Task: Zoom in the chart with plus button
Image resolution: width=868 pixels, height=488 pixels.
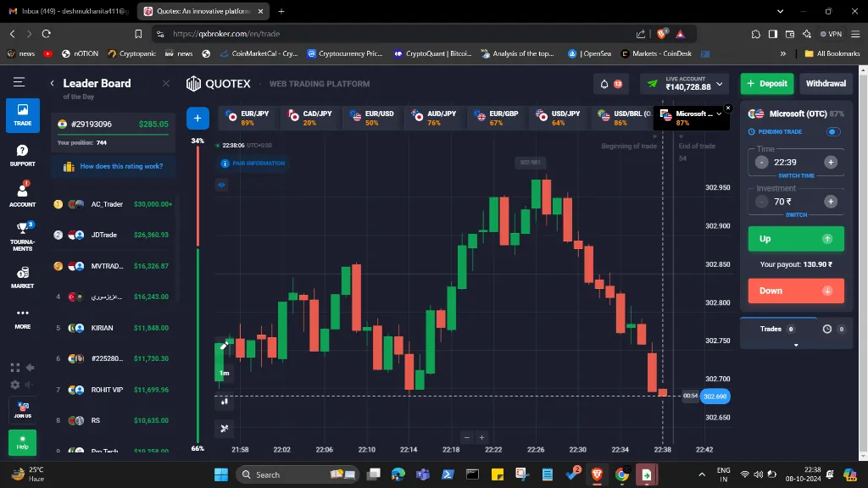Action: (x=481, y=437)
